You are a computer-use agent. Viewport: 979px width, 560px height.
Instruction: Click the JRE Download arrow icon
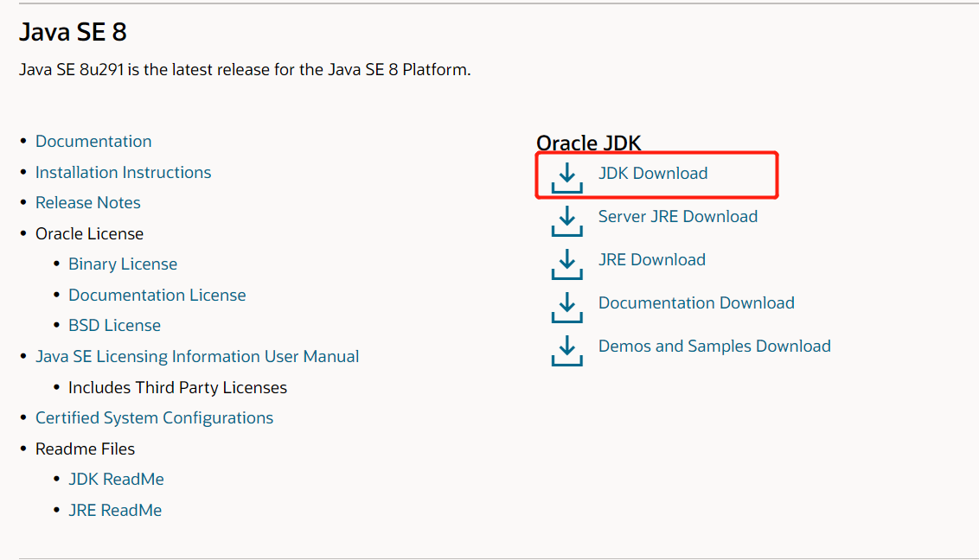click(x=566, y=264)
